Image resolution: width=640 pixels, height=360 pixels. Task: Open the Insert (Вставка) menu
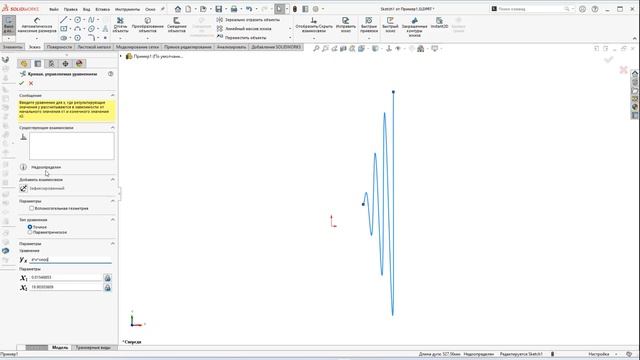point(102,9)
